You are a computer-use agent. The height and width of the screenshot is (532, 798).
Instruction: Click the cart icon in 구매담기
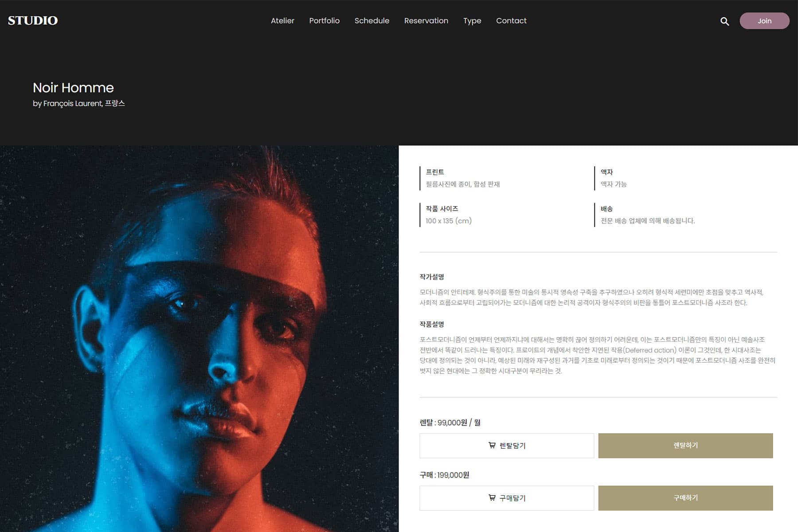point(492,497)
